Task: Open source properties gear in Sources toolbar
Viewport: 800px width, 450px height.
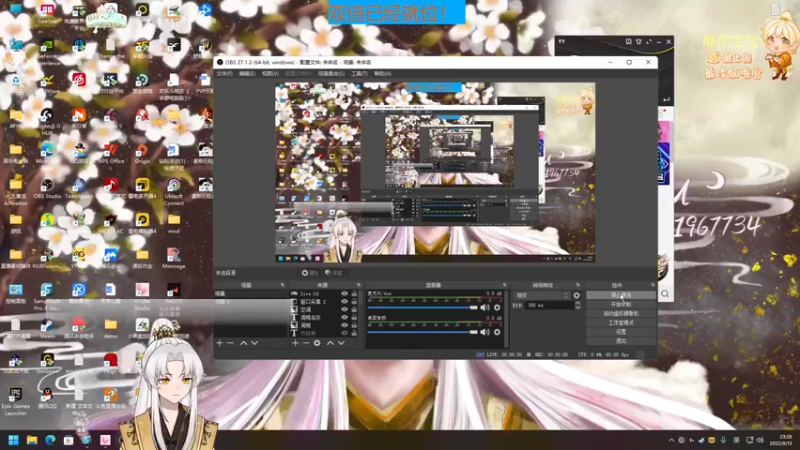Action: click(317, 343)
